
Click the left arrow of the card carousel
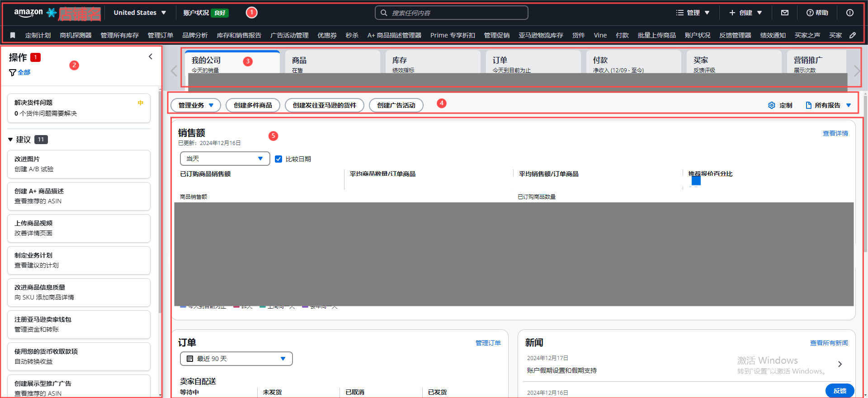click(x=174, y=71)
